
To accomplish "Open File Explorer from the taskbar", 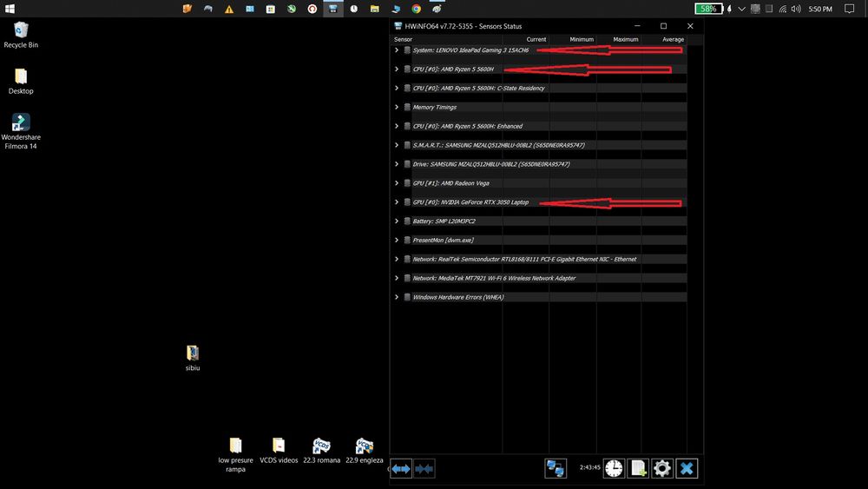I will [375, 9].
